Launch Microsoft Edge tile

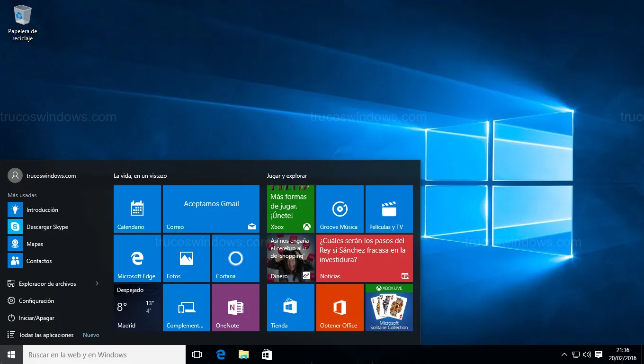pyautogui.click(x=137, y=258)
